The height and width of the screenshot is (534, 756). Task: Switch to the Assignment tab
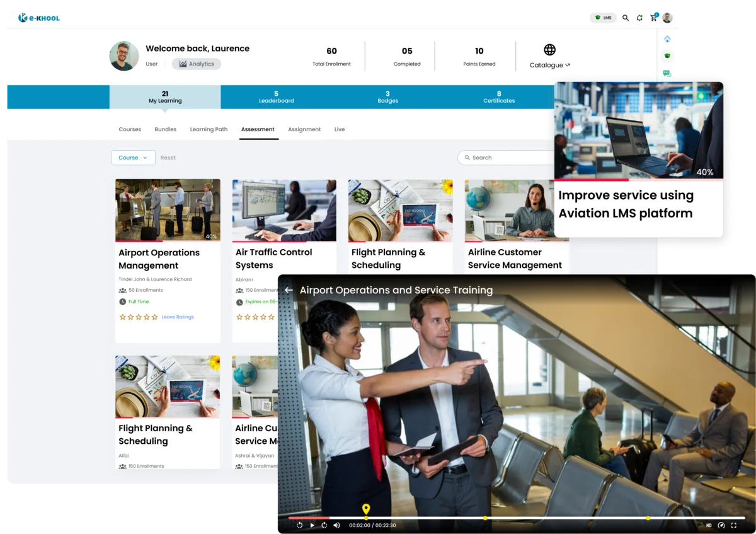304,129
